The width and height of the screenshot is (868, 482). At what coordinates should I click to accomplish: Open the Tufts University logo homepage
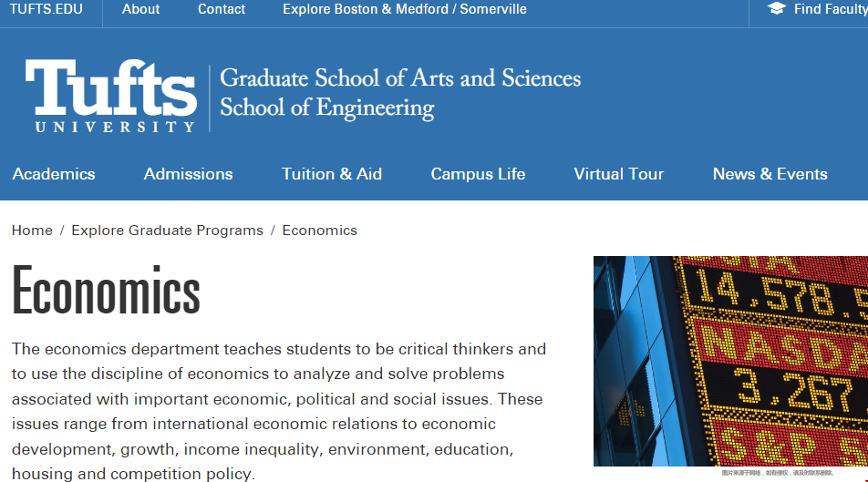[110, 96]
